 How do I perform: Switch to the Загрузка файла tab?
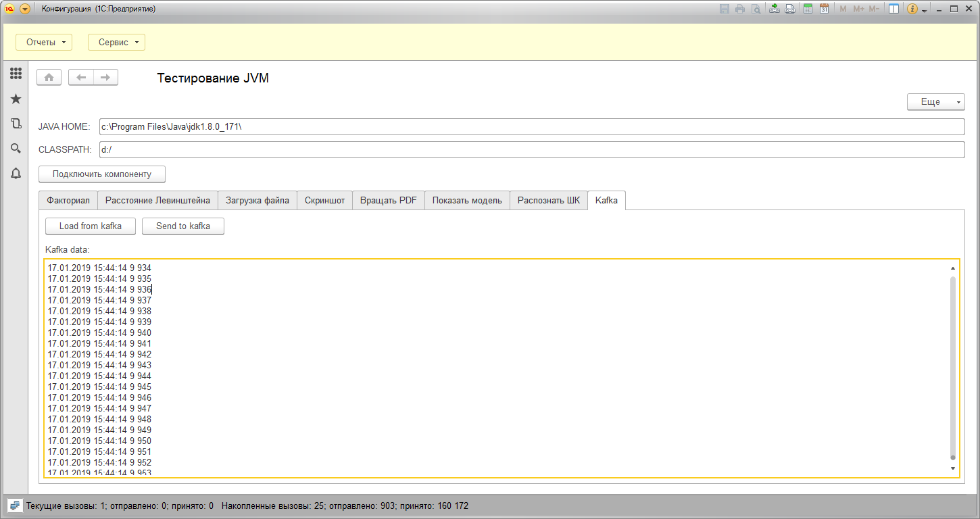click(258, 201)
